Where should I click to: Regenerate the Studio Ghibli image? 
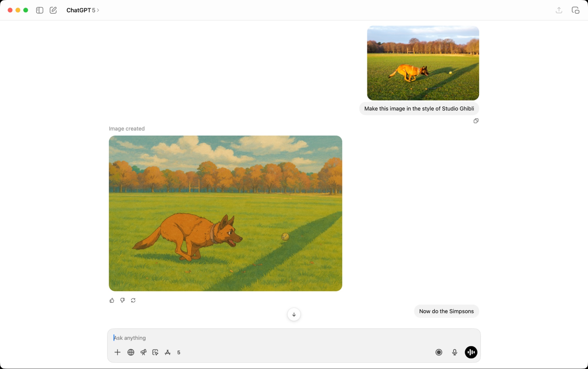[x=133, y=300]
